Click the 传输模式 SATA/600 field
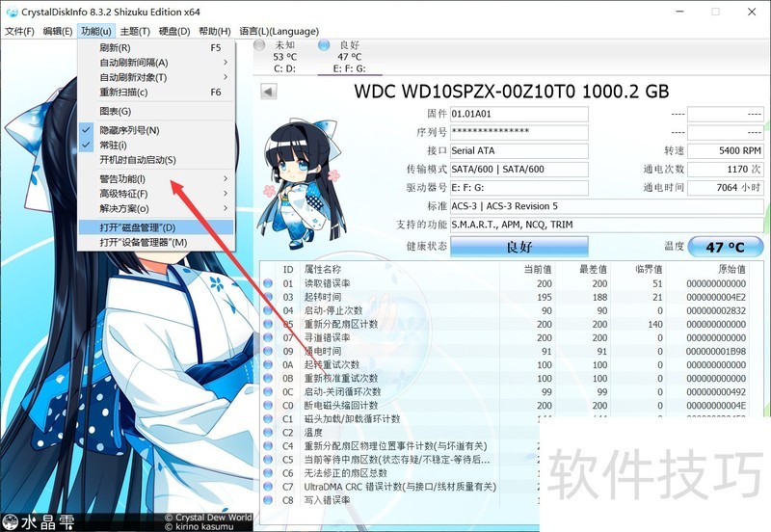 click(519, 169)
